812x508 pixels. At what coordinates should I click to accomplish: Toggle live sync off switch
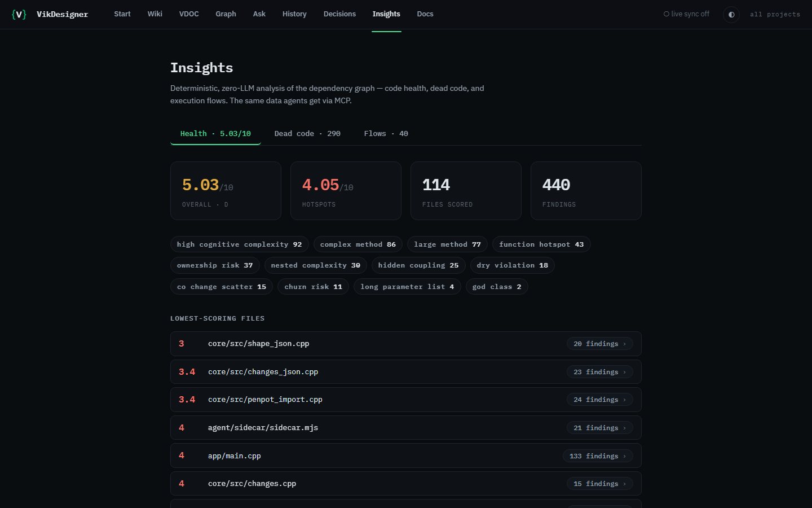pyautogui.click(x=686, y=14)
